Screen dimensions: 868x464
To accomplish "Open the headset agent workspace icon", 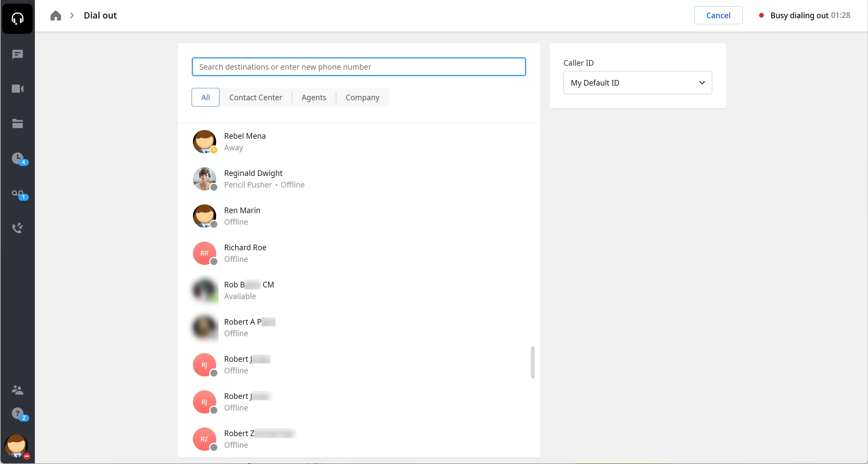I will click(x=18, y=18).
